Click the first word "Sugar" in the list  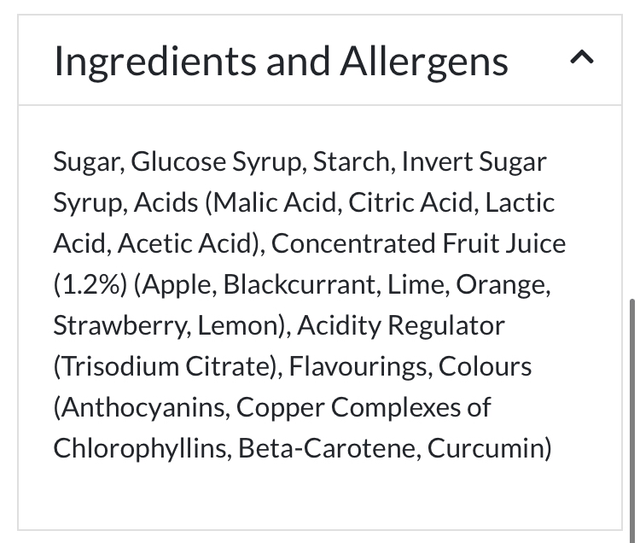click(x=86, y=162)
